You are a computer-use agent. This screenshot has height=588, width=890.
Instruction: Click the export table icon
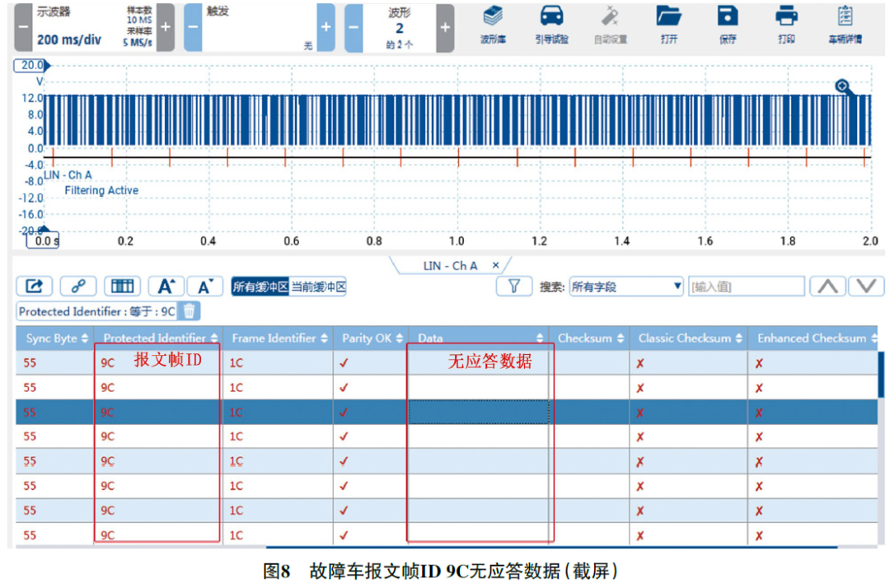click(x=35, y=287)
